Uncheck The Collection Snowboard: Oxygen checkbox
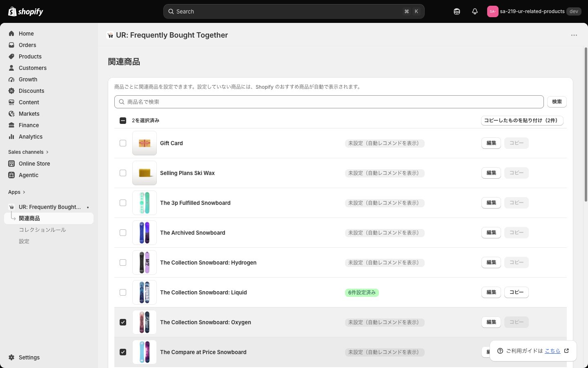The image size is (588, 368). [x=123, y=322]
